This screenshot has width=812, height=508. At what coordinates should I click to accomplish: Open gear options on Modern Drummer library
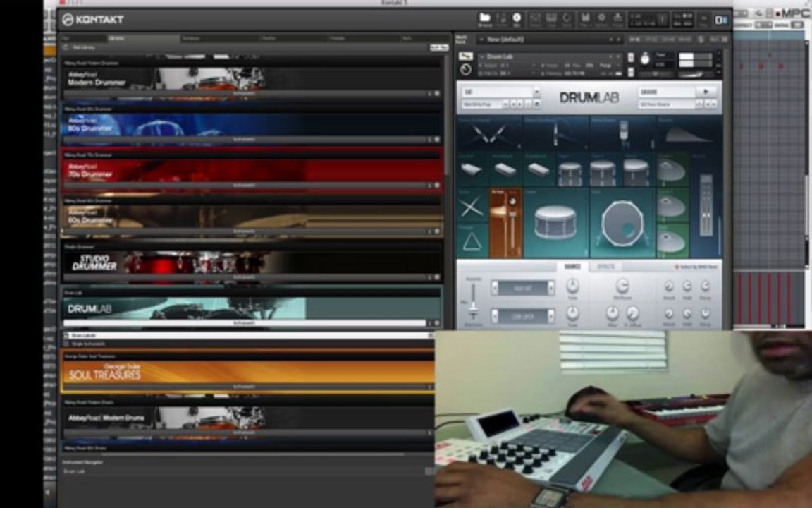436,94
